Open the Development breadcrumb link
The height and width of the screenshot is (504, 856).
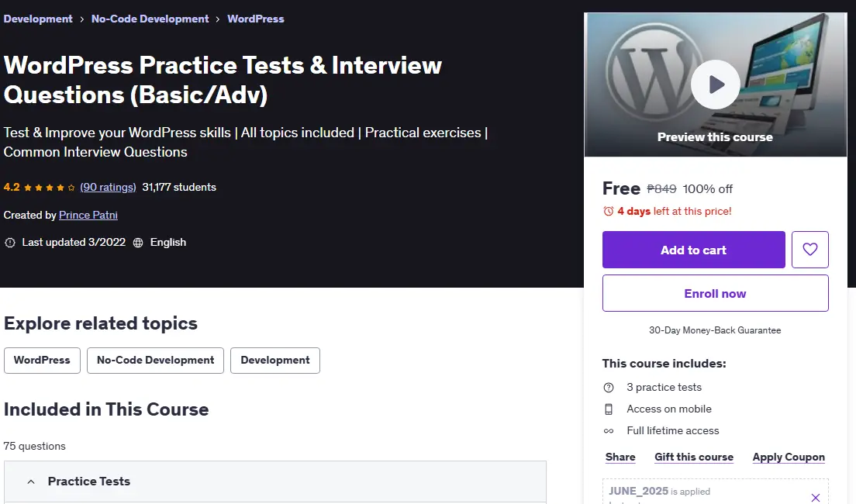38,19
